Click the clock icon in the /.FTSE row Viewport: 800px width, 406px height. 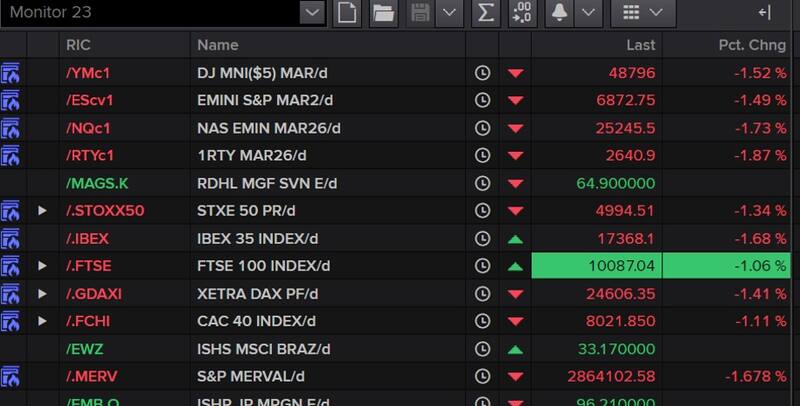tap(483, 266)
